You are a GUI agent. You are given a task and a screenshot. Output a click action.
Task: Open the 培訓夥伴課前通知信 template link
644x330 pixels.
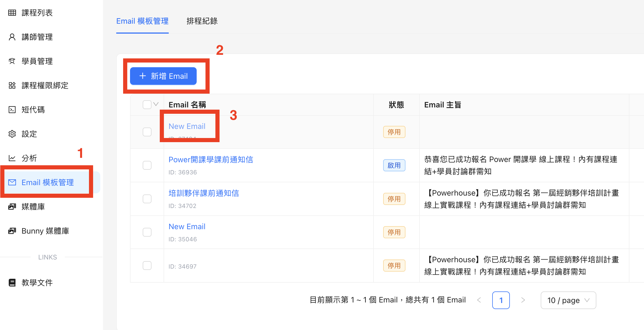coord(204,193)
